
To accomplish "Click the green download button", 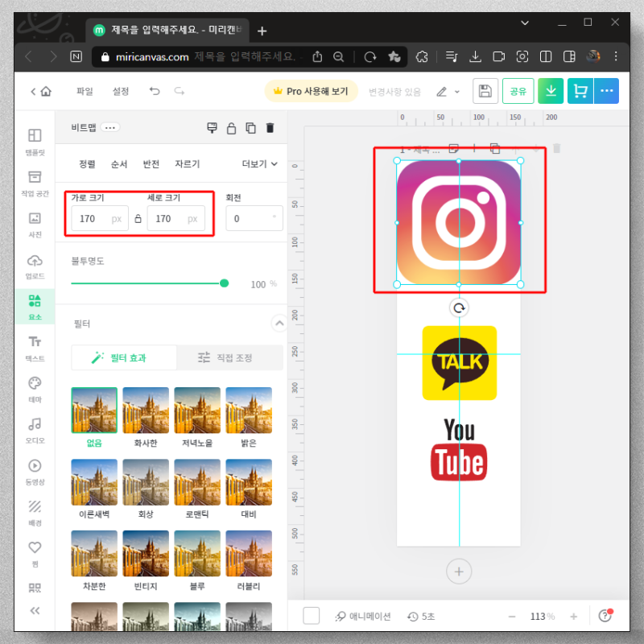I will (551, 91).
